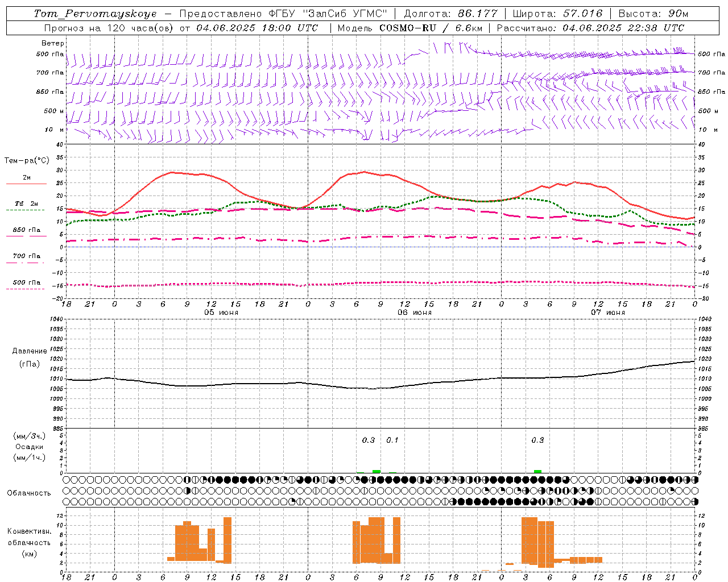Select the (км) convective cloud unit label
728x582 pixels.
(30, 554)
